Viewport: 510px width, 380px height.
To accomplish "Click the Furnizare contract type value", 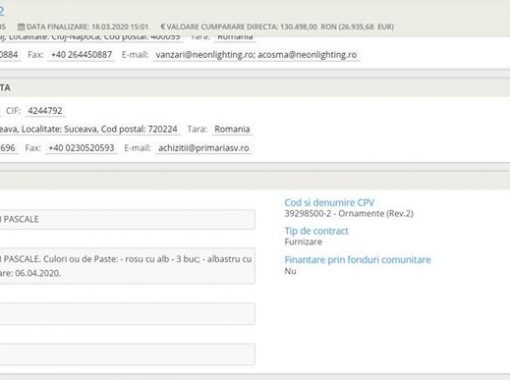I will [x=303, y=242].
